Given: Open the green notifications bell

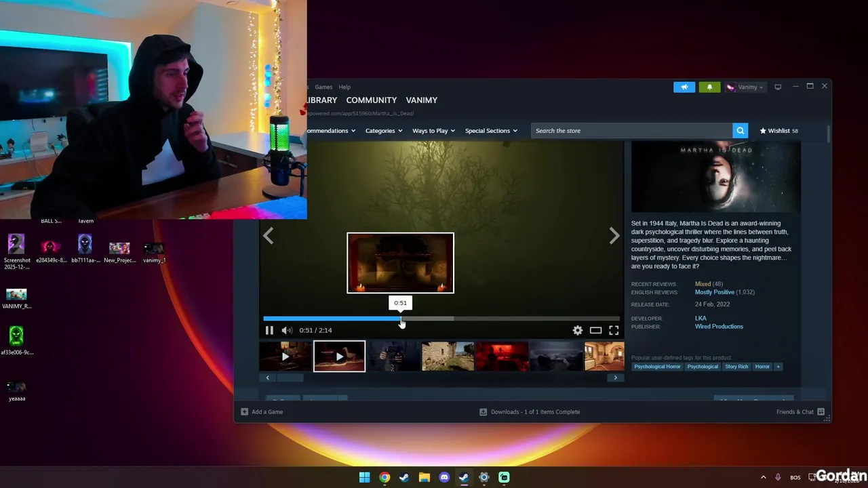Looking at the screenshot, I should pos(709,87).
